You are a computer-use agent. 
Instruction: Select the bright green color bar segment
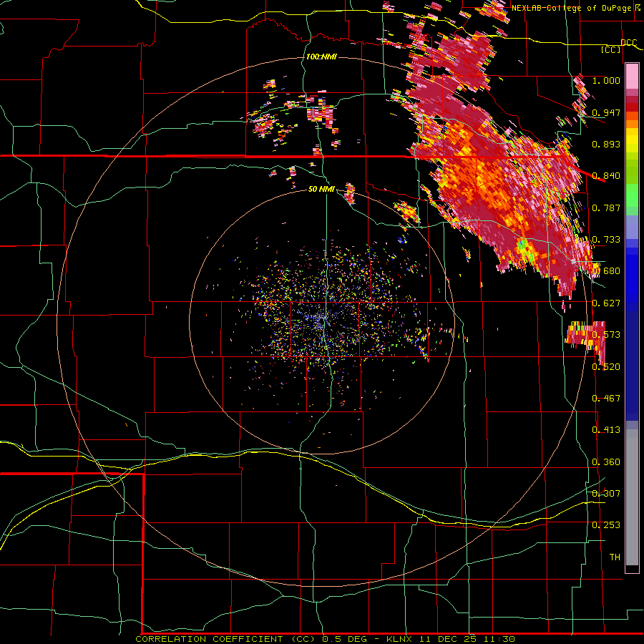coord(632,195)
